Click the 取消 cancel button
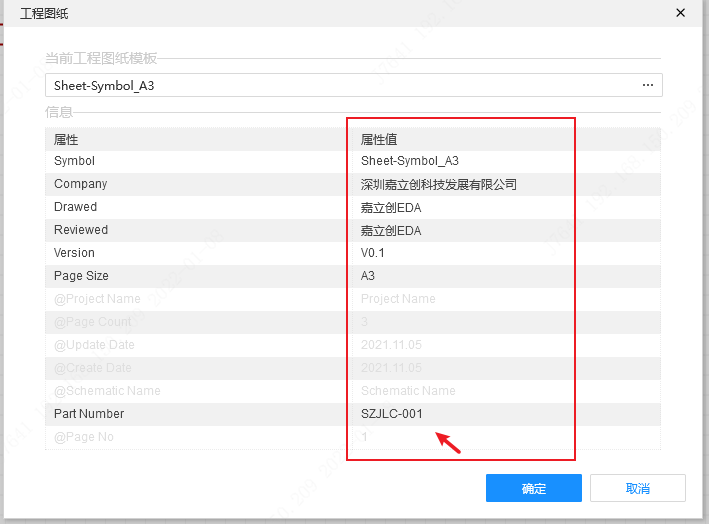 coord(637,488)
